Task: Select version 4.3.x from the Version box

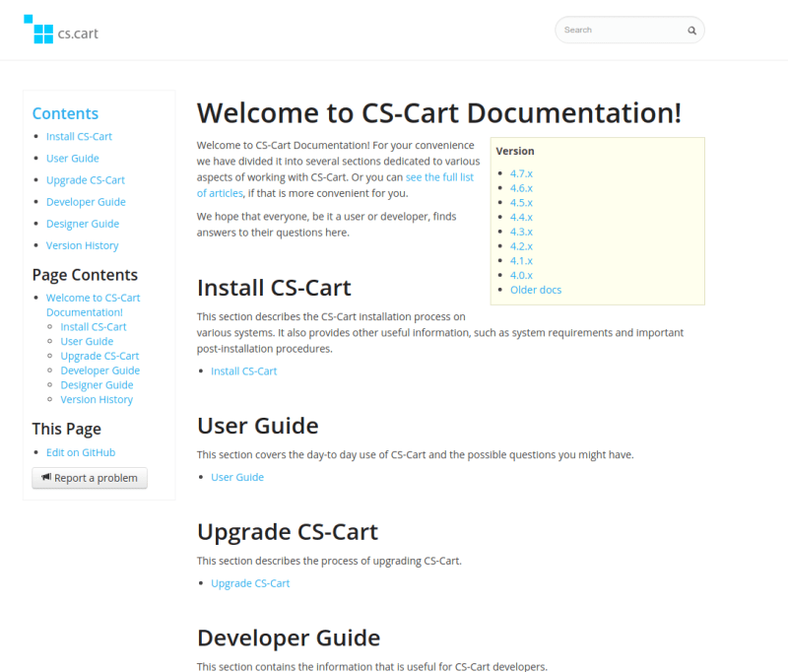Action: coord(520,231)
